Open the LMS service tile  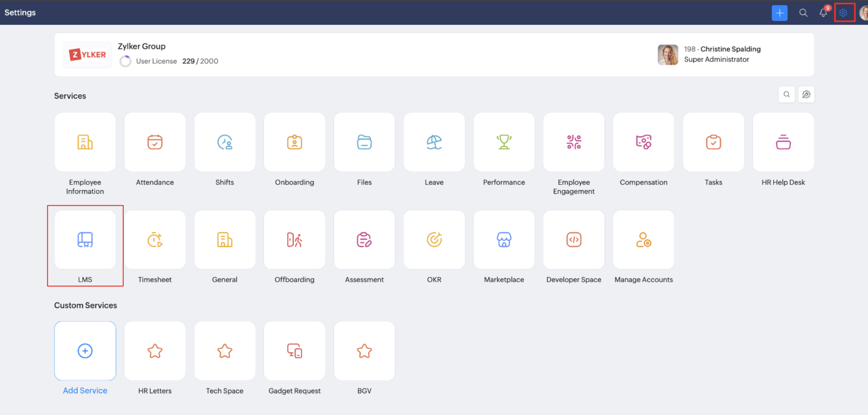85,240
